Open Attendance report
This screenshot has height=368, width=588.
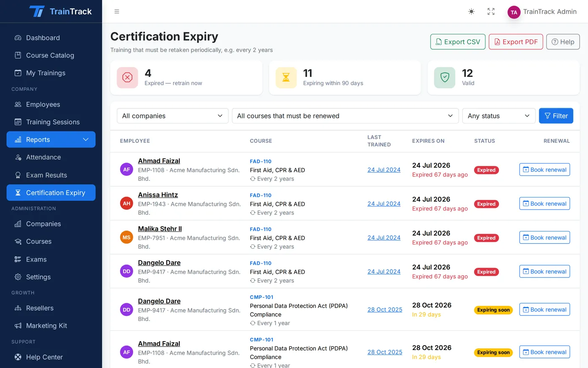point(51,157)
